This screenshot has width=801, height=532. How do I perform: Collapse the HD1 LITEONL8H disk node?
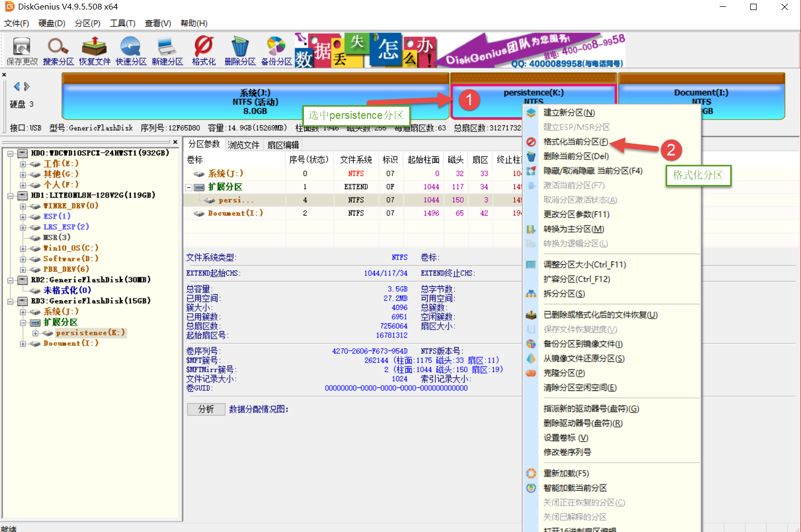coord(11,195)
